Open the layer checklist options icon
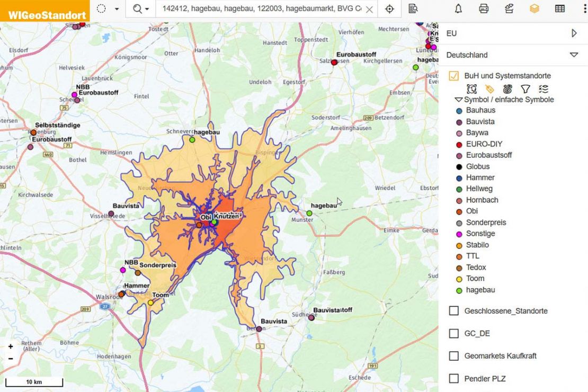588x392 pixels. tap(544, 89)
